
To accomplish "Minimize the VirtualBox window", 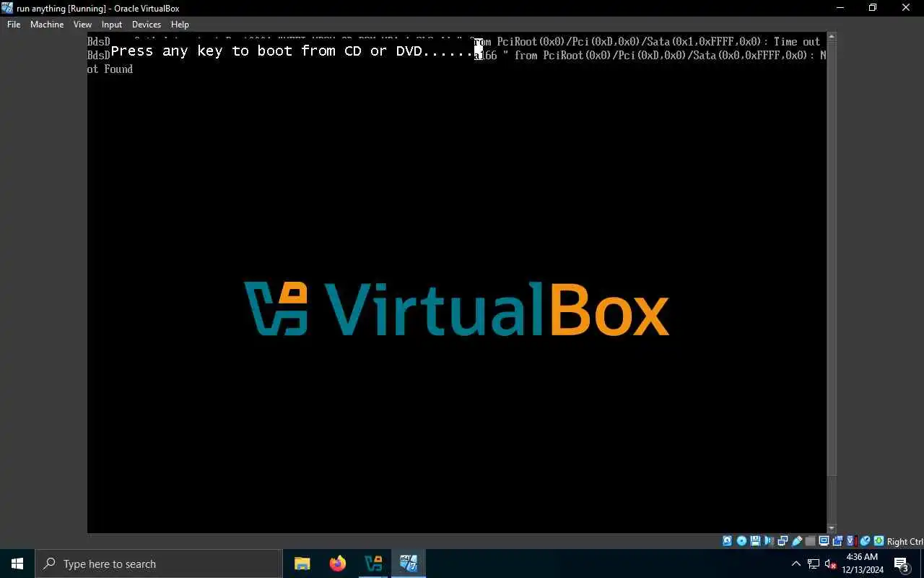I will tap(840, 8).
